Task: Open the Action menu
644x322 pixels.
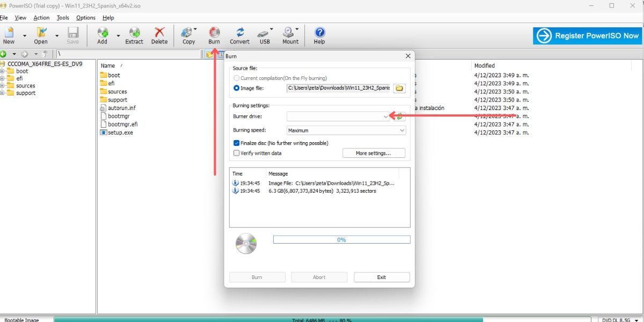Action: 41,18
